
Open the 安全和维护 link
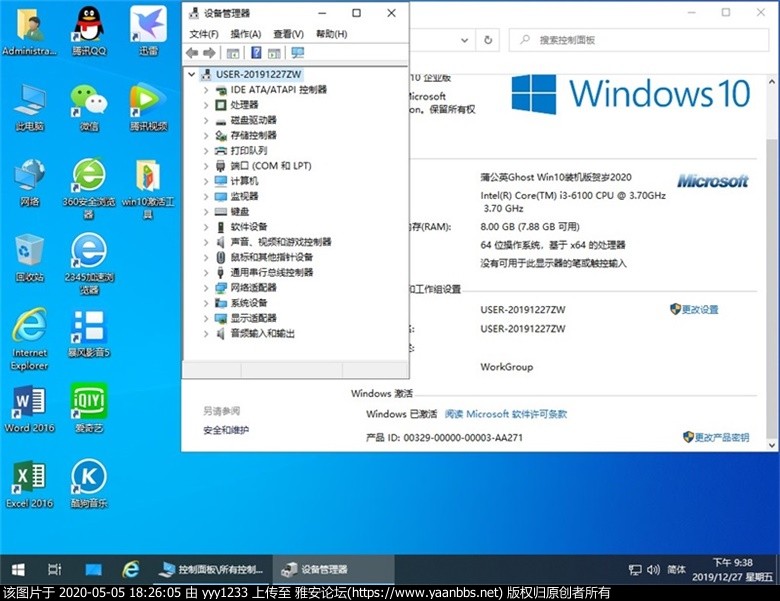pyautogui.click(x=226, y=430)
